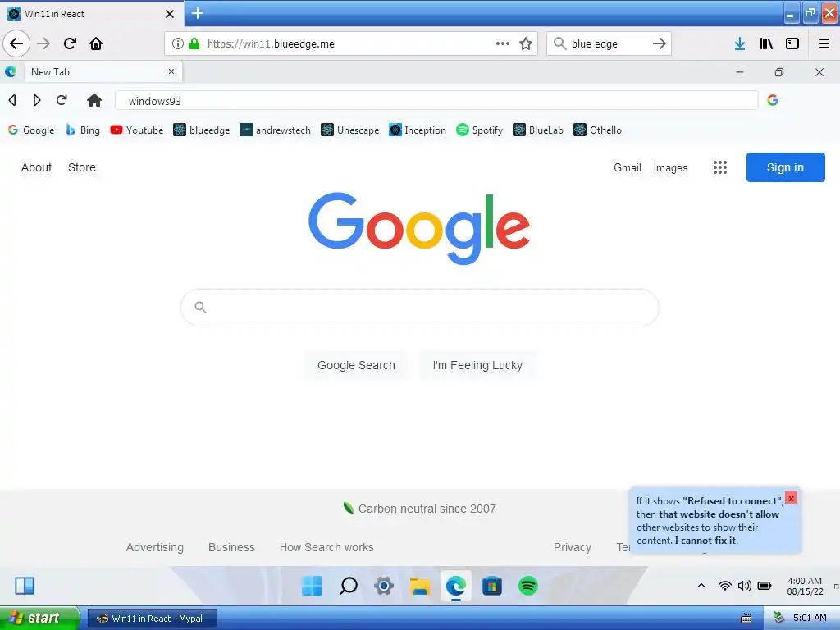Close the Edge New Tab
This screenshot has height=630, width=840.
point(171,71)
